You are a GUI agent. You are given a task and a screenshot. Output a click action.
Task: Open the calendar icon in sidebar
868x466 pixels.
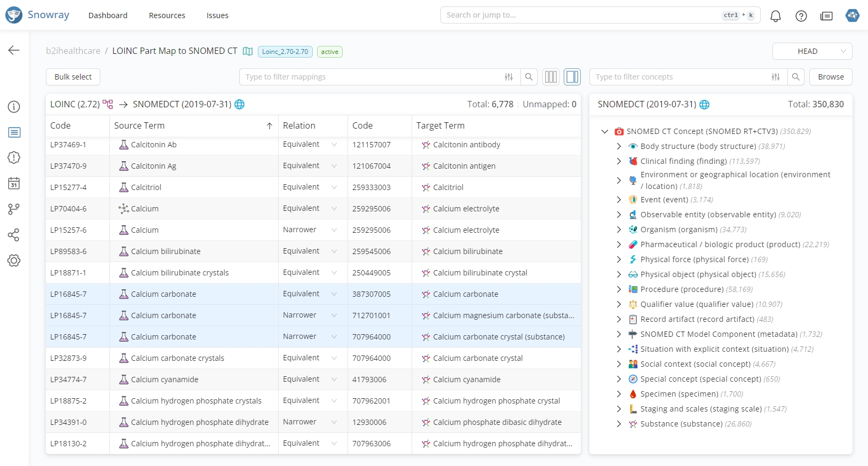[x=14, y=184]
